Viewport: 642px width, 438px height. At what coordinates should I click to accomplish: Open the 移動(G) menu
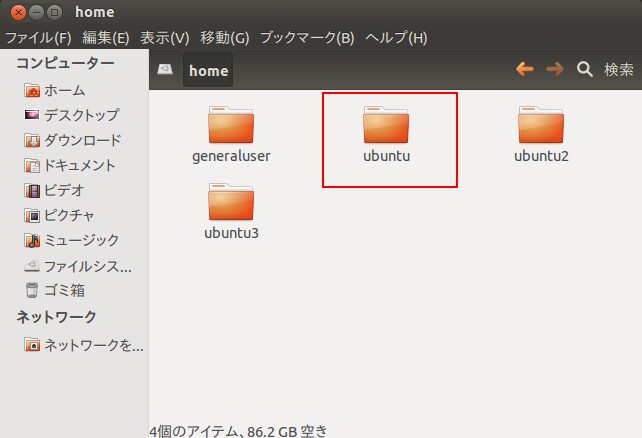(225, 38)
